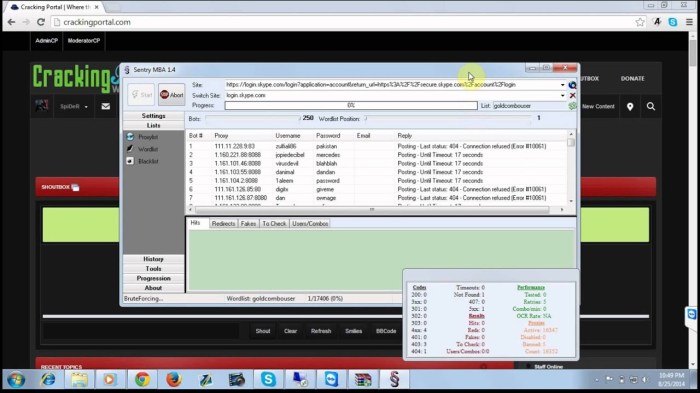Open the Chrome hamburger menu
Image resolution: width=700 pixels, height=393 pixels.
(x=689, y=22)
